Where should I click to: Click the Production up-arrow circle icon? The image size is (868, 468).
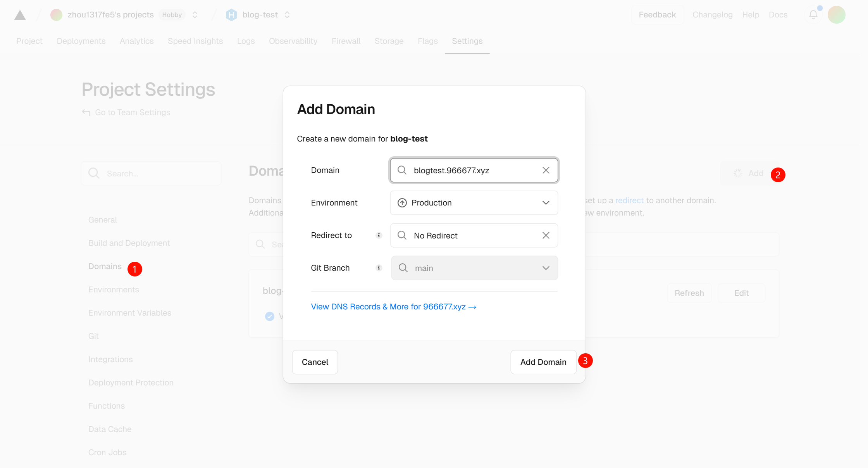tap(402, 203)
